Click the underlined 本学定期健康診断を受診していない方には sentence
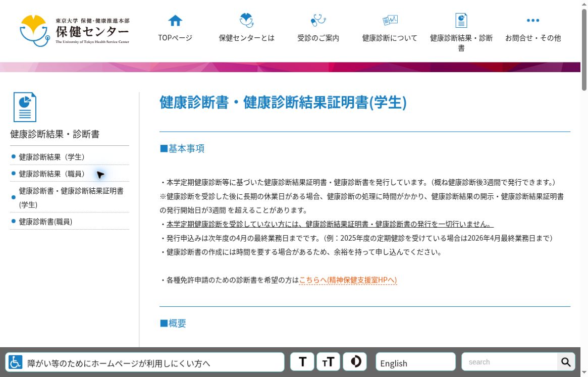 point(330,224)
